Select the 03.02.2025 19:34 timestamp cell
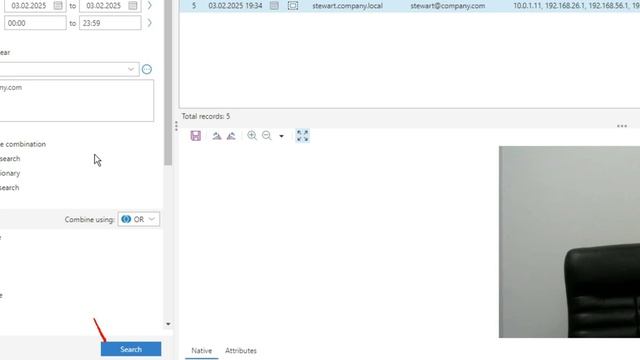The image size is (640, 360). tap(235, 6)
